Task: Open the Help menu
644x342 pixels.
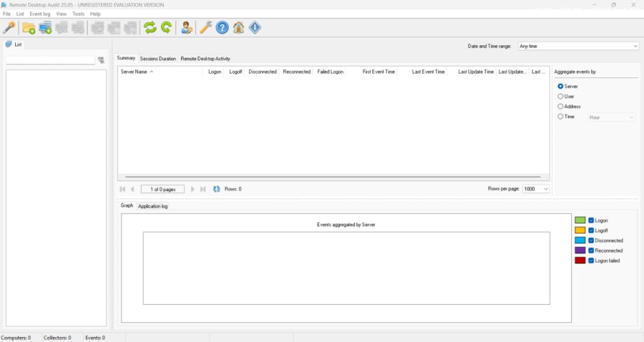Action: coord(96,14)
